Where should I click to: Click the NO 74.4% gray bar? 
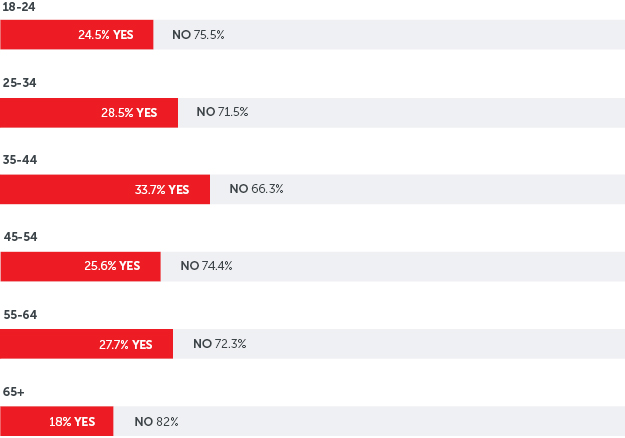[x=393, y=266]
